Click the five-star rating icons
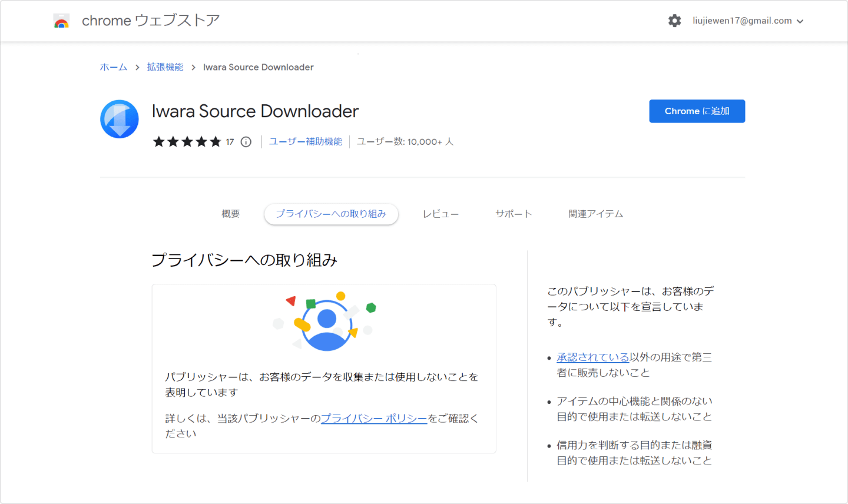 187,141
